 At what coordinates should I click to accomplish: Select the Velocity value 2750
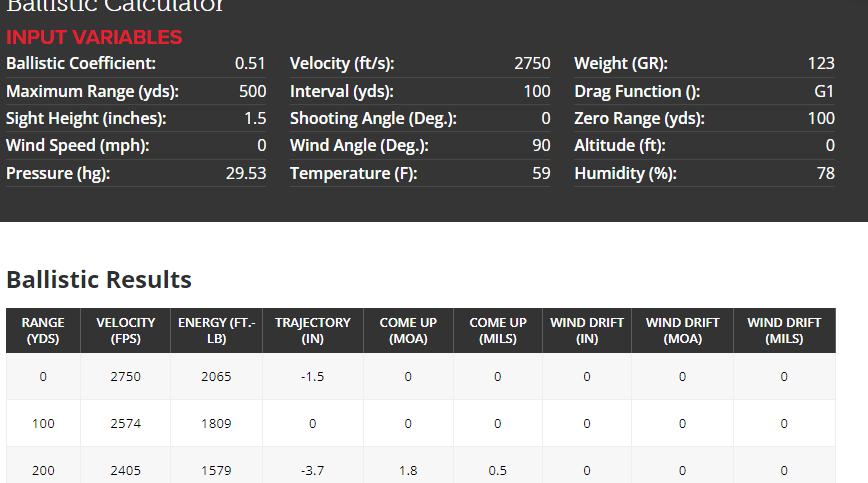pos(532,64)
